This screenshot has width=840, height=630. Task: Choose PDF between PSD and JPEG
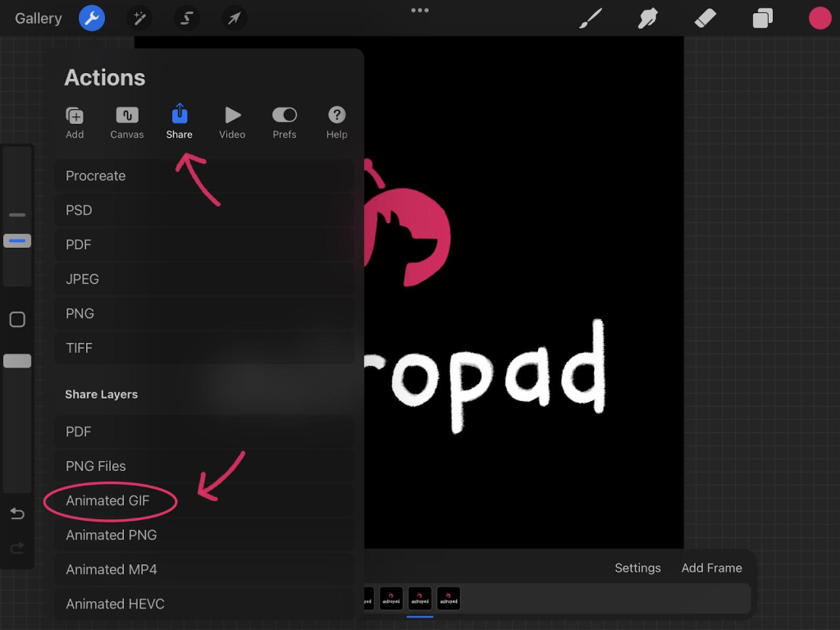click(x=203, y=244)
